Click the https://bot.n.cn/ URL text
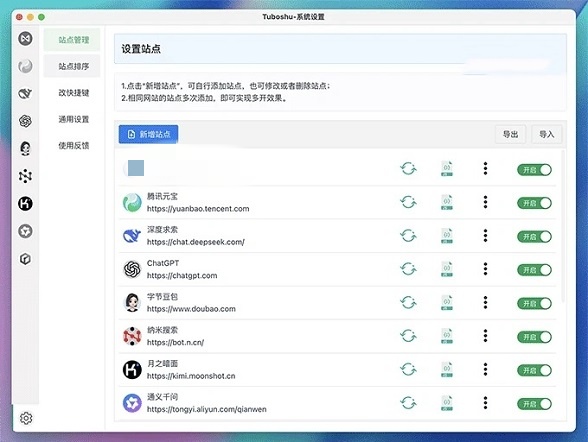This screenshot has height=442, width=588. click(176, 342)
